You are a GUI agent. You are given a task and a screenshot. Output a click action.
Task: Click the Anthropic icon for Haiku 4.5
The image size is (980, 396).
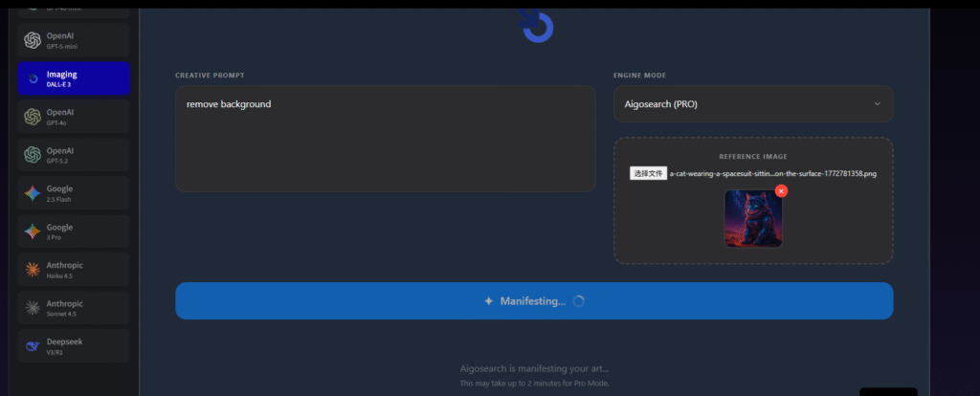tap(33, 270)
